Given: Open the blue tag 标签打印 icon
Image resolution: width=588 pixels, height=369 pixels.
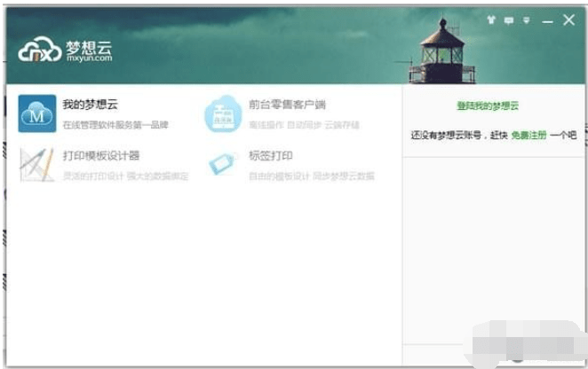Looking at the screenshot, I should [223, 164].
